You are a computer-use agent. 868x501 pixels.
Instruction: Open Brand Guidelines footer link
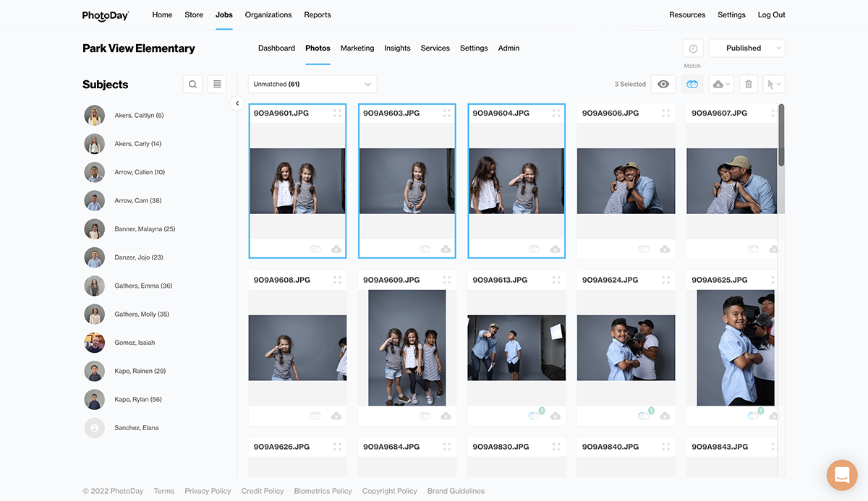pyautogui.click(x=456, y=491)
